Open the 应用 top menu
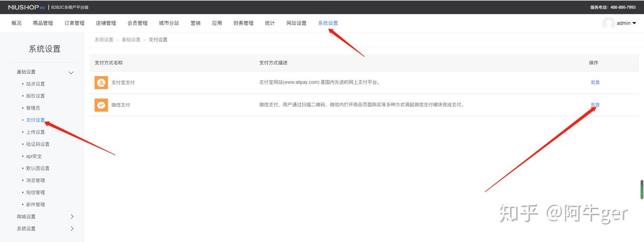 point(217,23)
